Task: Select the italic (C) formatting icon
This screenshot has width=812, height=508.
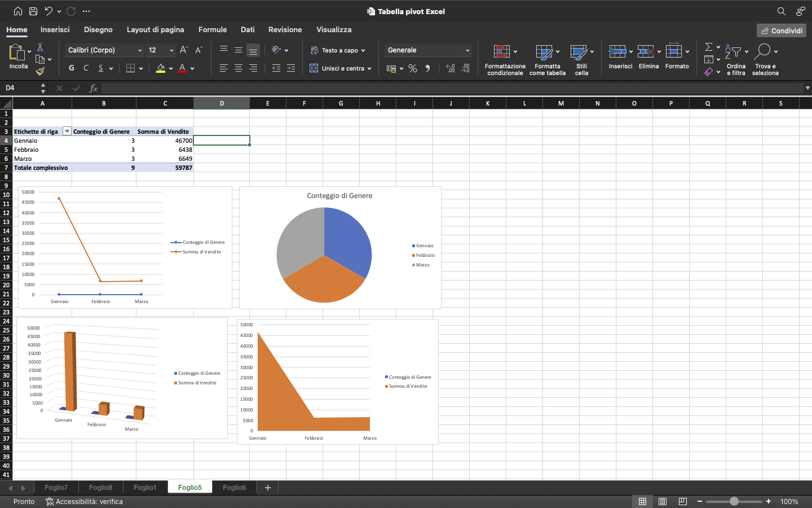Action: [86, 68]
